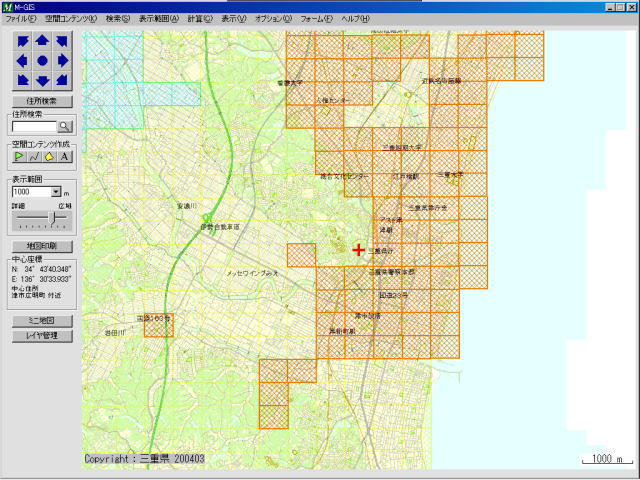Viewport: 640px width, 480px height.
Task: Open the ファイル(F) menu
Action: [x=21, y=19]
